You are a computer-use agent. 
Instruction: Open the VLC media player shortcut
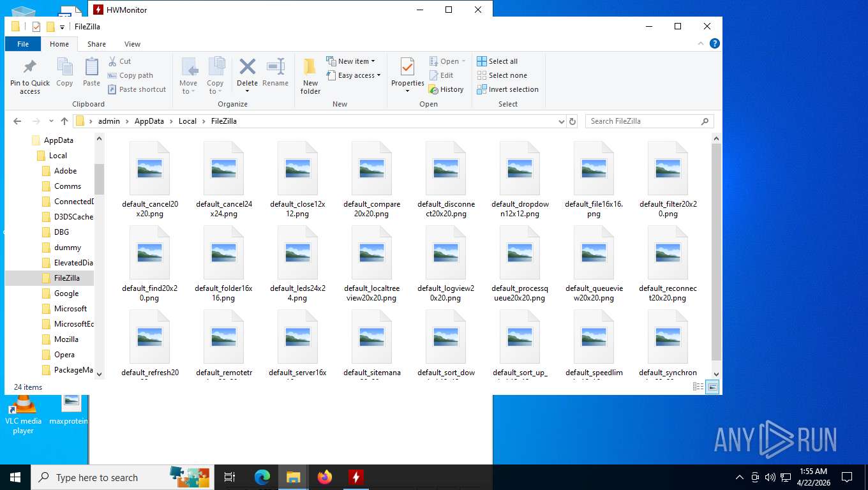tap(24, 415)
